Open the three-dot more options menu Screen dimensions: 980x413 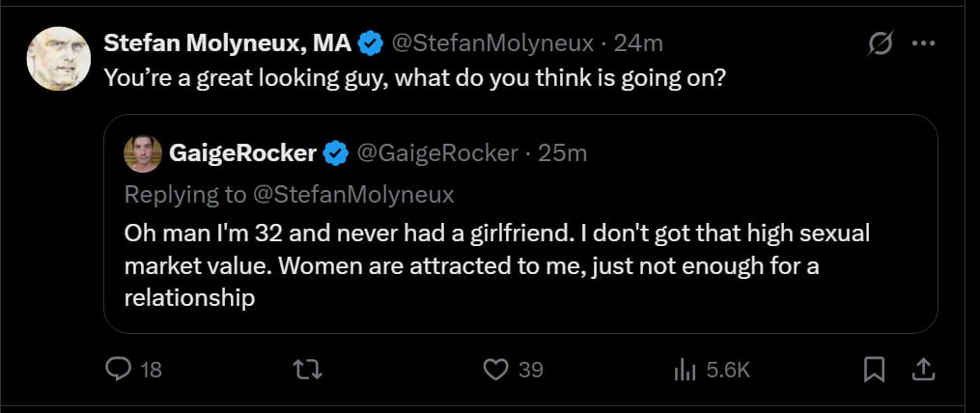pos(924,43)
